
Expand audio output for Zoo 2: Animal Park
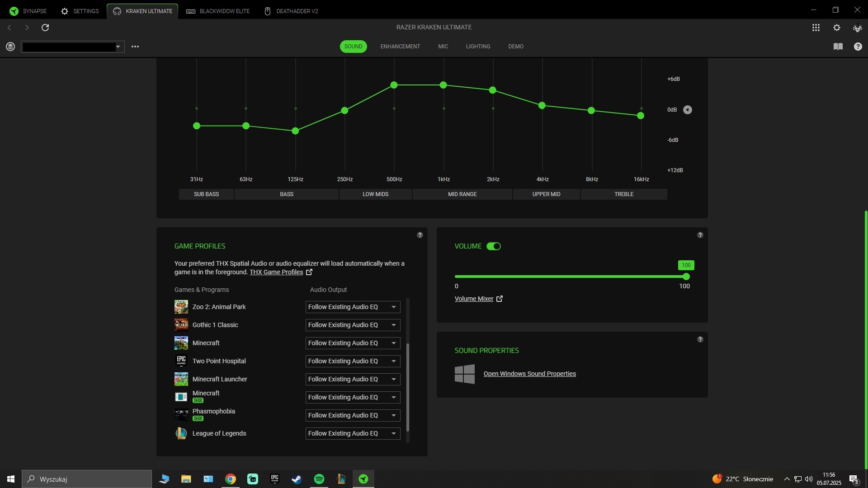click(x=353, y=307)
